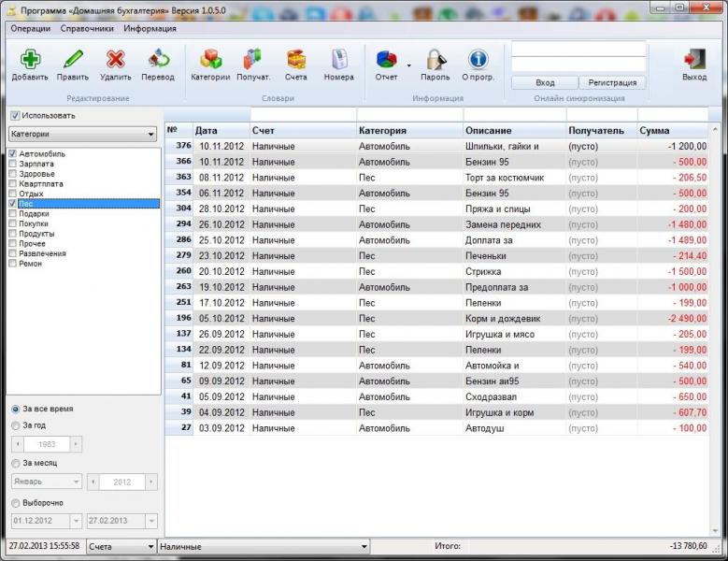Select the Торт за костюмчик entry
Image resolution: width=728 pixels, height=561 pixels.
pos(436,178)
